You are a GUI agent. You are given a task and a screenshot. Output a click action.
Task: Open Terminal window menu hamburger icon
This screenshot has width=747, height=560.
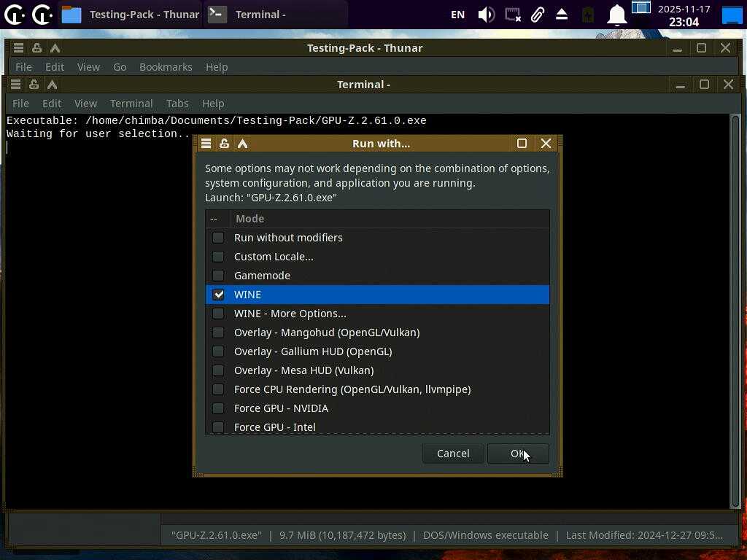(15, 85)
